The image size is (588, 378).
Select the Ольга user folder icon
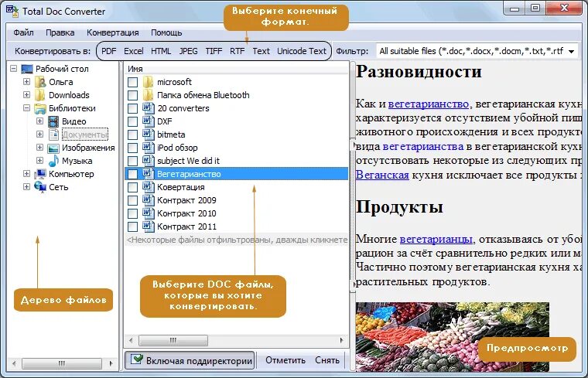pyautogui.click(x=40, y=82)
